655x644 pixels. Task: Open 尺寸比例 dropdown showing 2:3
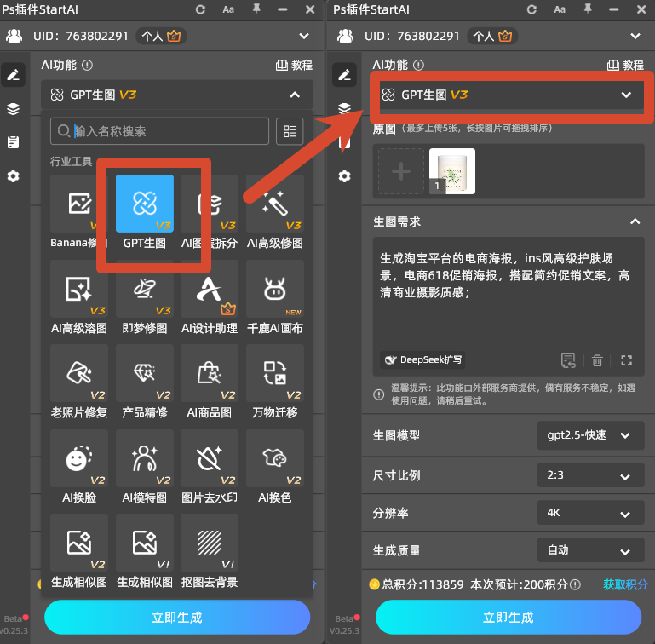click(590, 475)
